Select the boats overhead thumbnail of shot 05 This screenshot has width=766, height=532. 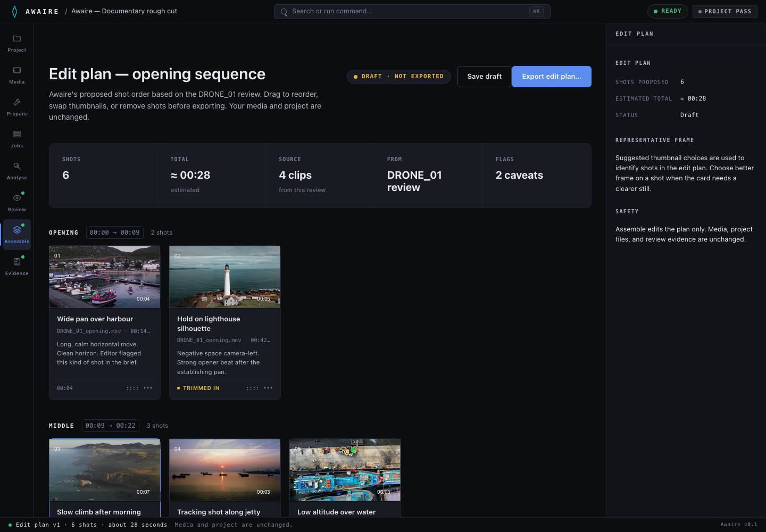point(345,470)
